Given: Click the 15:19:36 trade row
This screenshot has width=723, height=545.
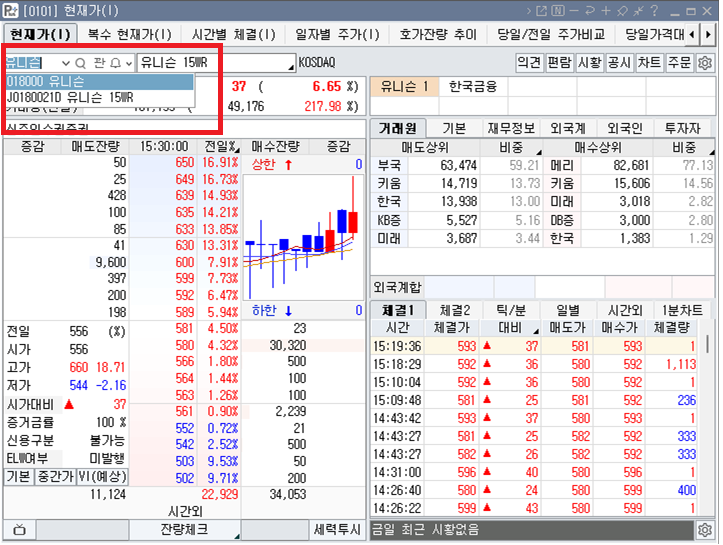Looking at the screenshot, I should [535, 346].
